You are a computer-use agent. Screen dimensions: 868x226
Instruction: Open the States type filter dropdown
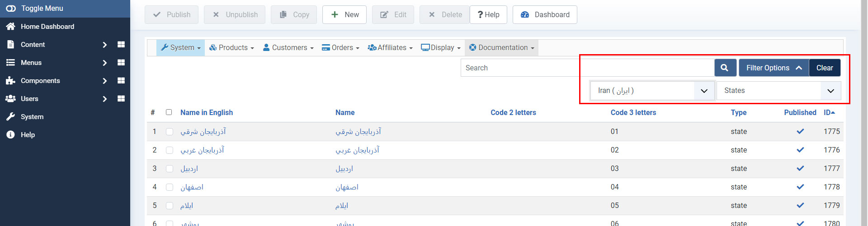[x=778, y=91]
